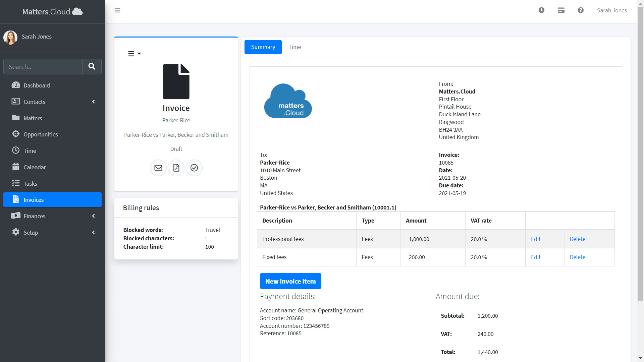Click inside the Search input field
644x362 pixels.
pos(43,66)
